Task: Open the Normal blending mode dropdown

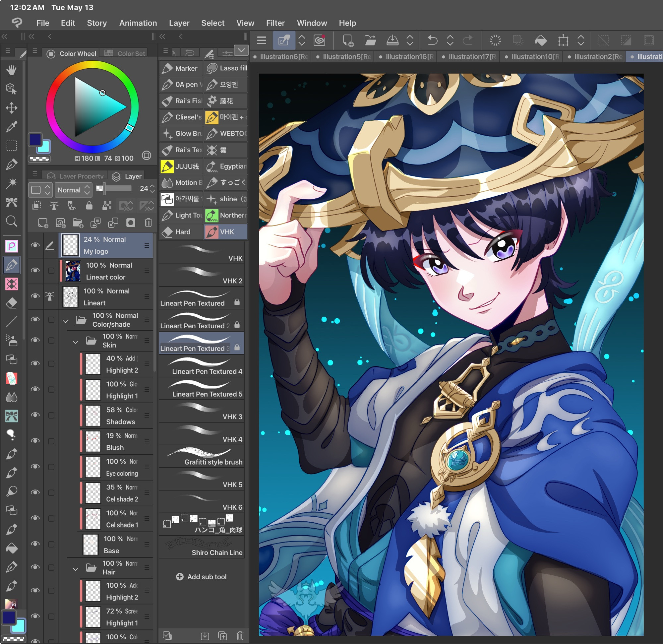Action: pos(73,190)
